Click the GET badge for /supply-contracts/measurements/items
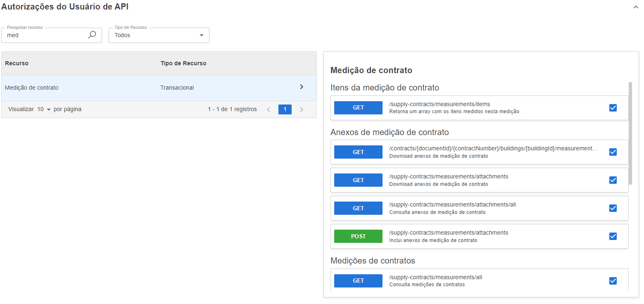 point(358,107)
